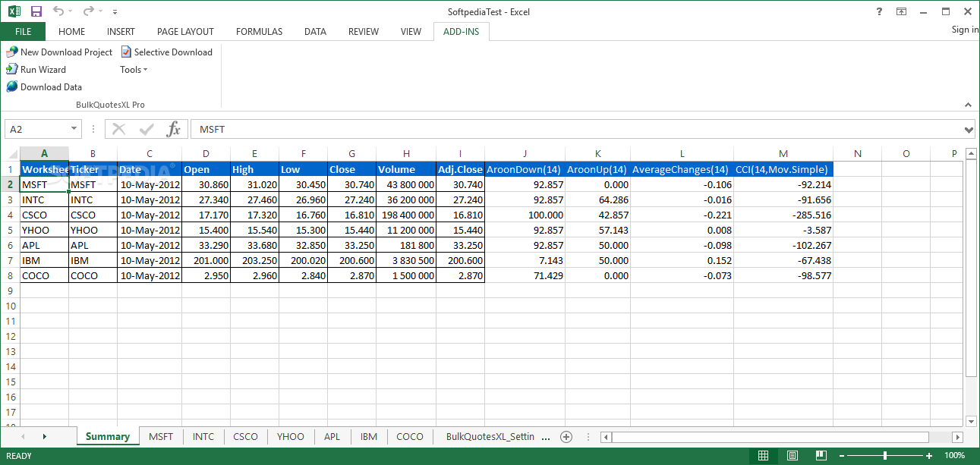
Task: Click the AverageChanges(14) header cell
Action: point(682,169)
